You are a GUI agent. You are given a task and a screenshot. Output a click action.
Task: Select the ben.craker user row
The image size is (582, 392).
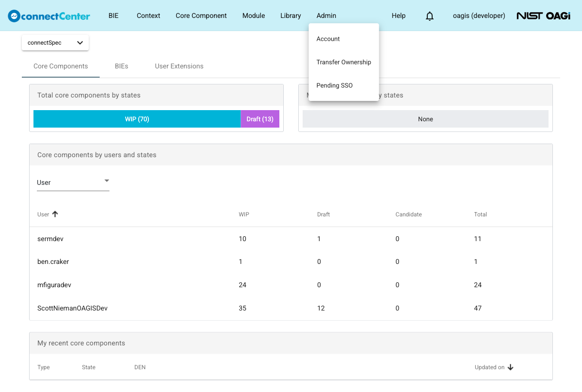click(x=291, y=261)
